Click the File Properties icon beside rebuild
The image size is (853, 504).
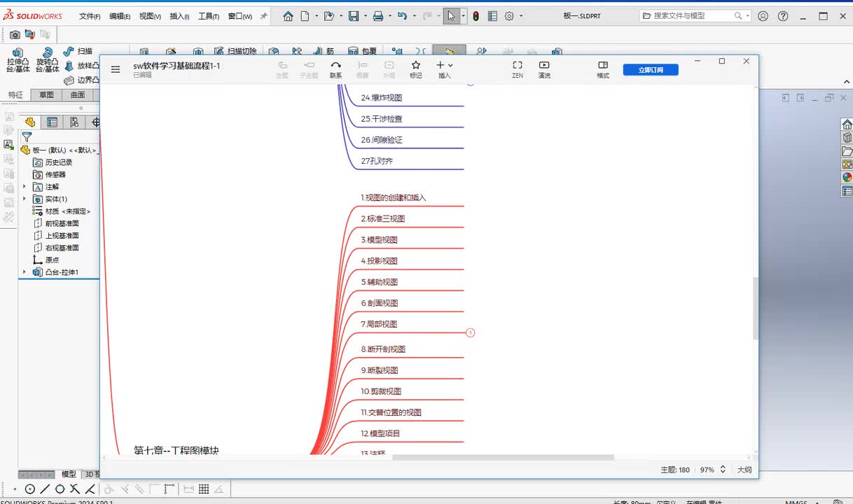click(492, 16)
